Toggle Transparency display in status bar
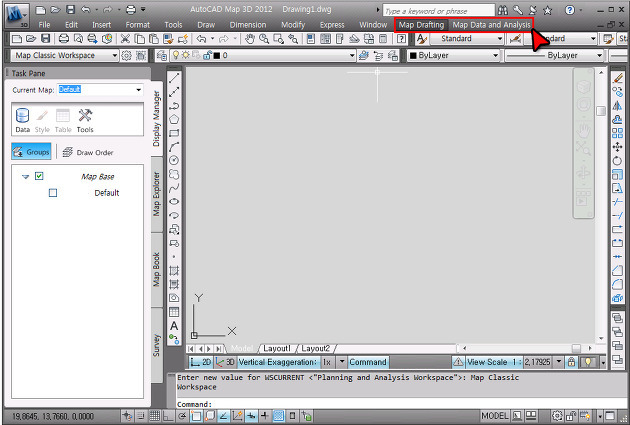This screenshot has height=425, width=630. (x=279, y=416)
